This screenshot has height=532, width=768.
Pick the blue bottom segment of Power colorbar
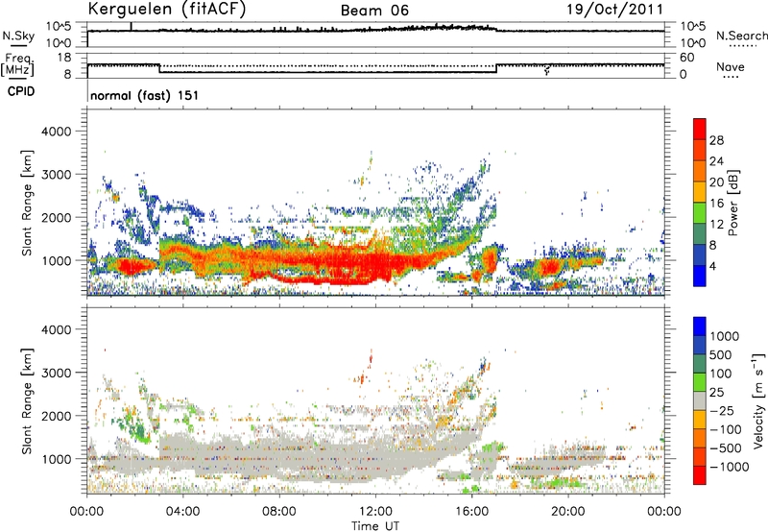pyautogui.click(x=700, y=276)
